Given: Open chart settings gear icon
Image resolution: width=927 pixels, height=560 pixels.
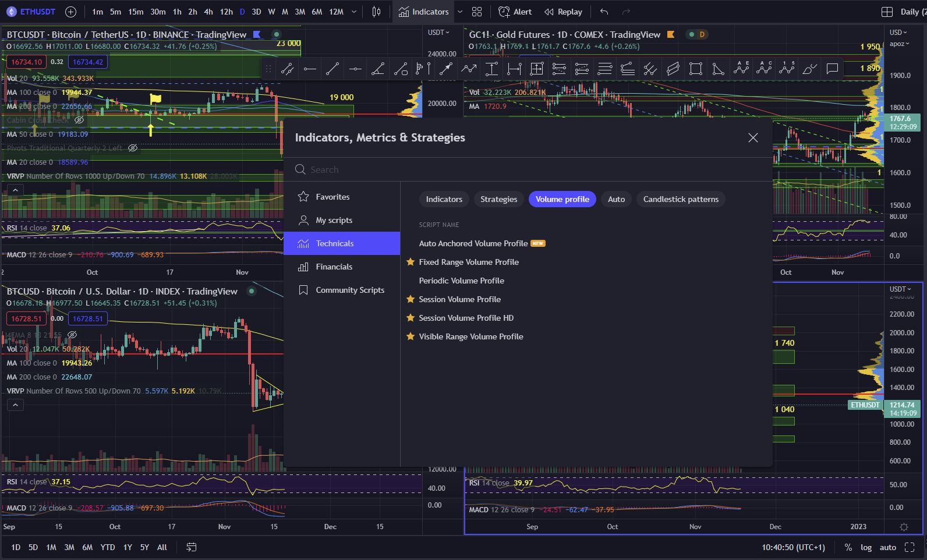Looking at the screenshot, I should coord(904,527).
